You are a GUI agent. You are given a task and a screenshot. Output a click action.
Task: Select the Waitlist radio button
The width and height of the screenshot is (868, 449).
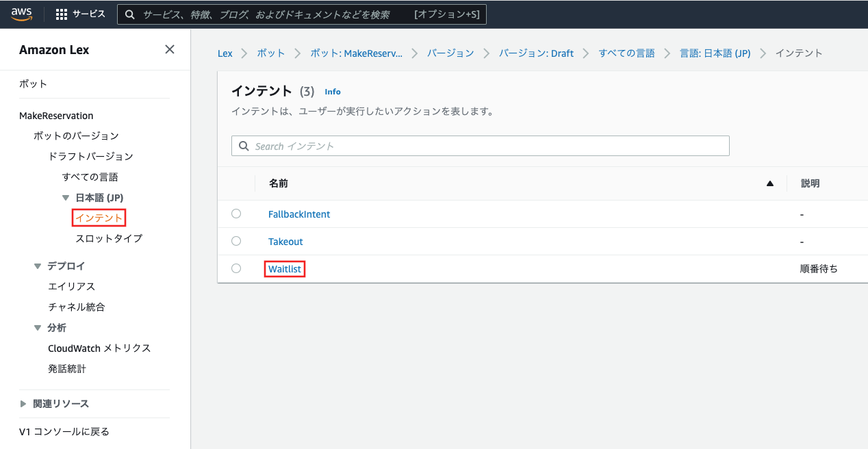pyautogui.click(x=236, y=268)
